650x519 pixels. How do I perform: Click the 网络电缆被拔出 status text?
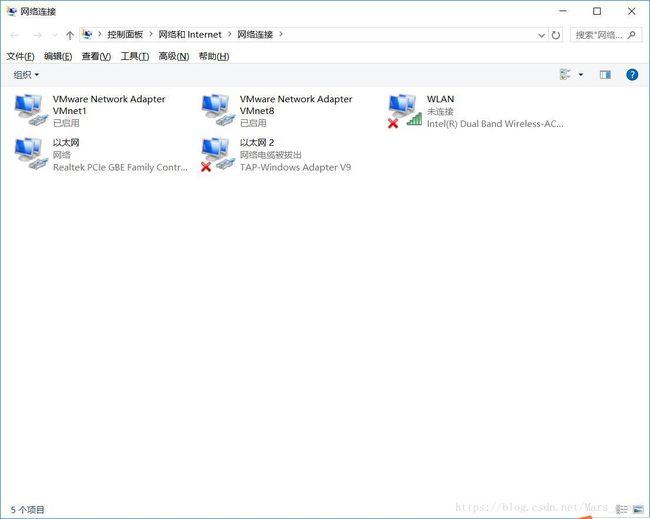pyautogui.click(x=271, y=155)
